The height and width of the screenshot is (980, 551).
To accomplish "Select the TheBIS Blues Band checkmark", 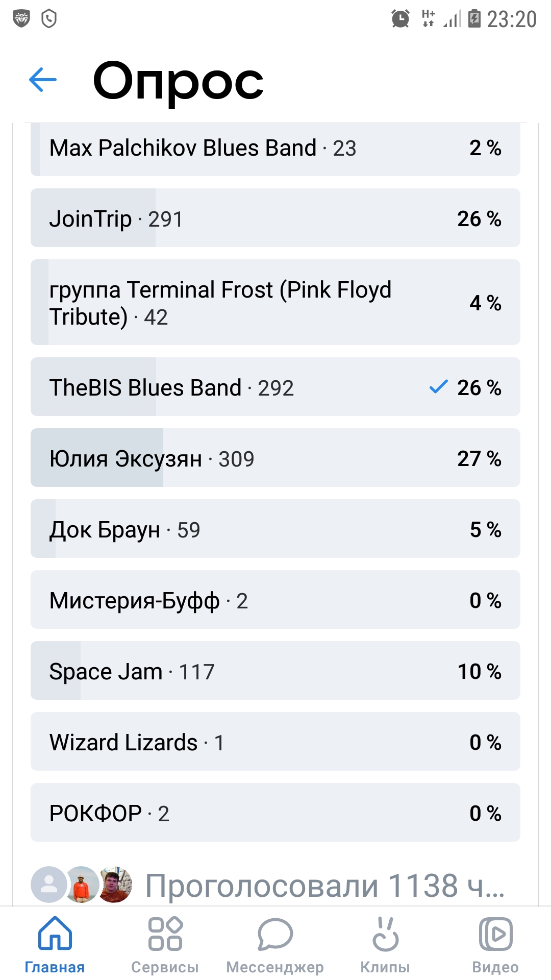I will coord(438,387).
